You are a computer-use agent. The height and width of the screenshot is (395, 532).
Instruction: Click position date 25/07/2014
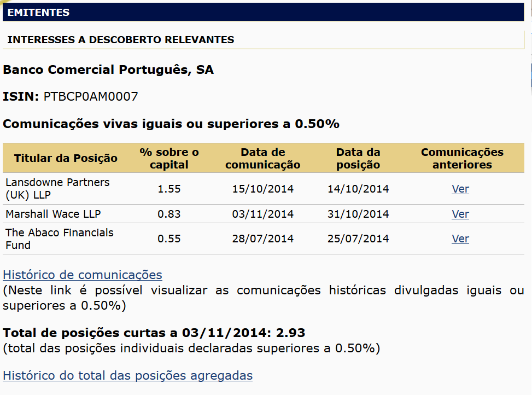(358, 239)
